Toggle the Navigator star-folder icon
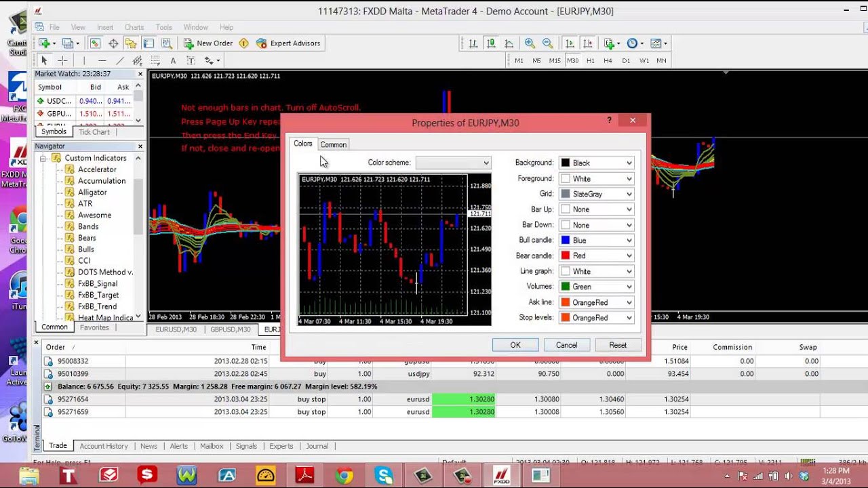This screenshot has height=488, width=868. tap(131, 43)
